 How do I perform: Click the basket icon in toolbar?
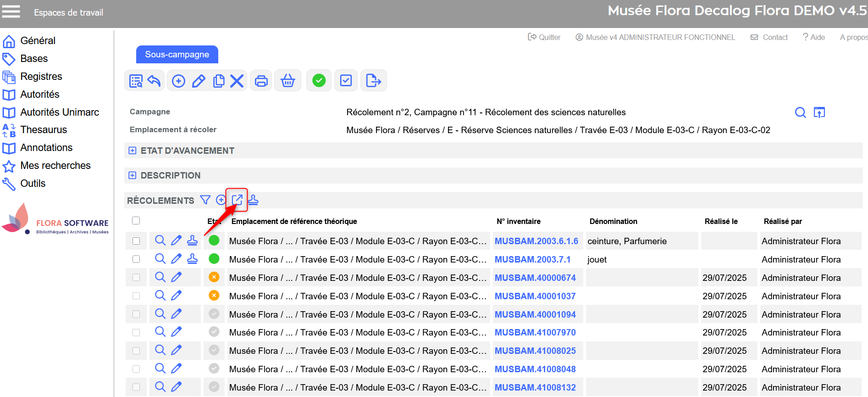coord(287,81)
